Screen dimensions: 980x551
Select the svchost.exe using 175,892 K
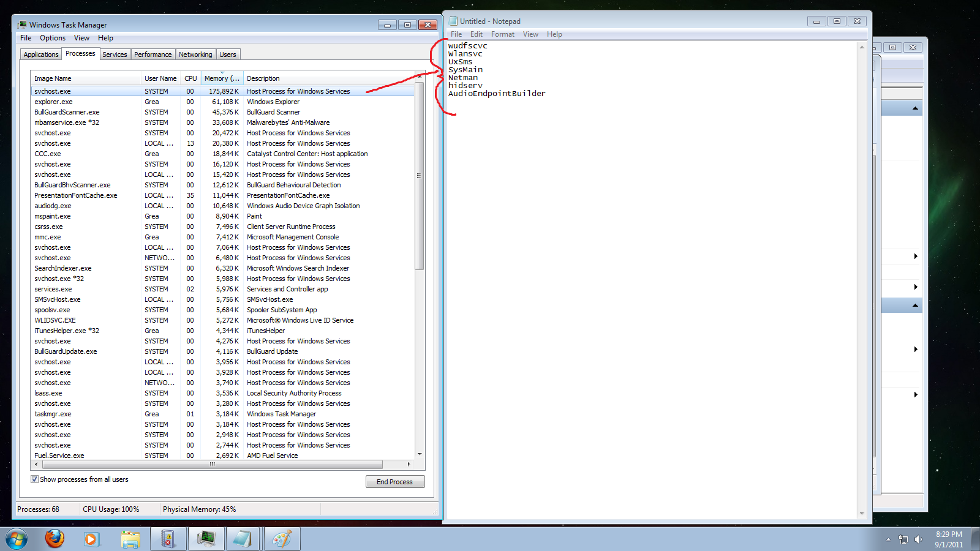coord(223,91)
